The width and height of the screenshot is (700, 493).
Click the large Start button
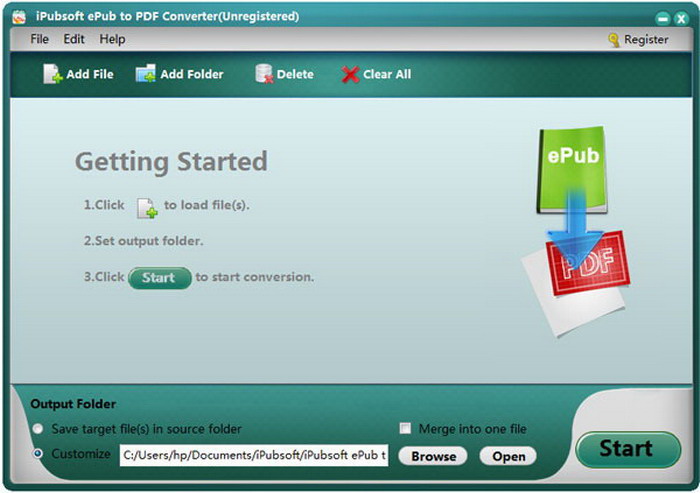pos(628,449)
